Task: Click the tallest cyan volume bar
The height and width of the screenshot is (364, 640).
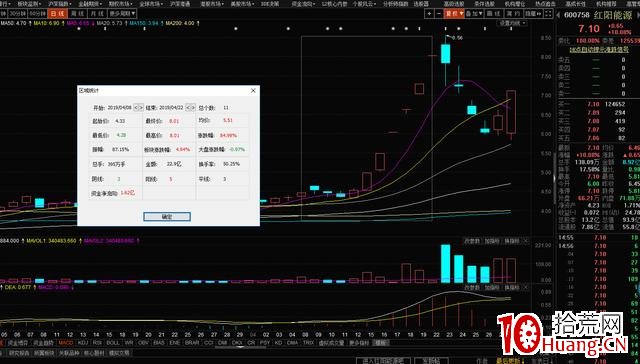Action: pos(446,264)
